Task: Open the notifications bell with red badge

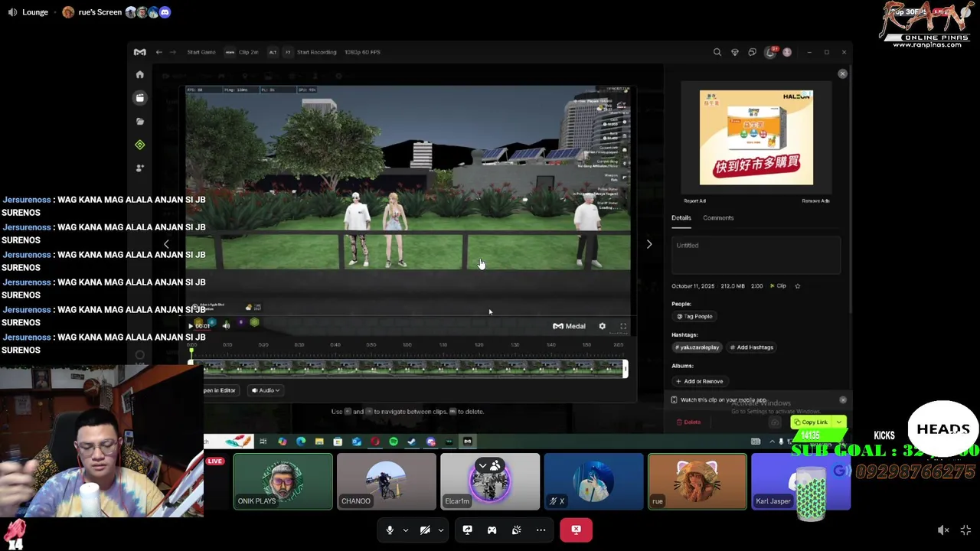Action: point(770,52)
